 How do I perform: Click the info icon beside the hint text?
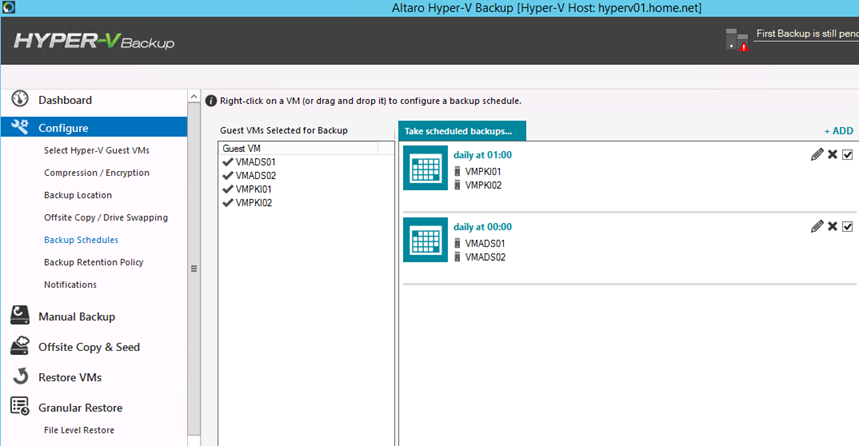[211, 101]
